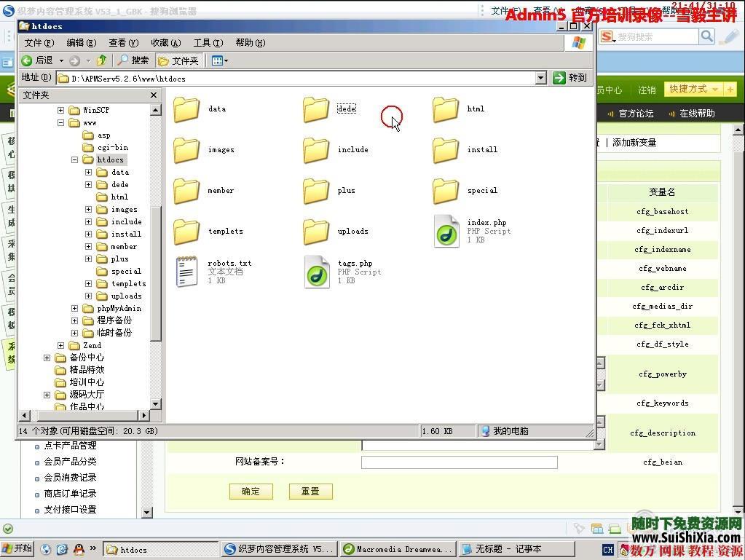Open the index.php PHP script file
The width and height of the screenshot is (745, 560).
[446, 231]
